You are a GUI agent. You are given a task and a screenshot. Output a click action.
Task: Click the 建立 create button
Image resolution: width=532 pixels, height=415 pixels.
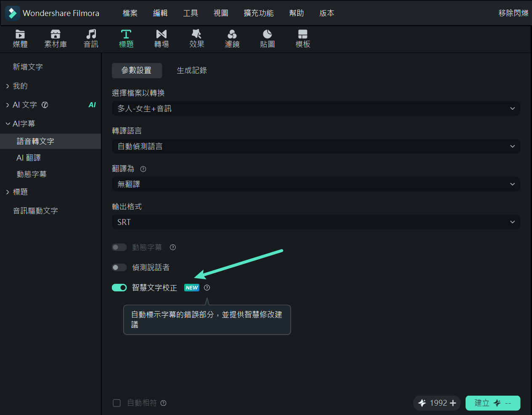tap(493, 403)
